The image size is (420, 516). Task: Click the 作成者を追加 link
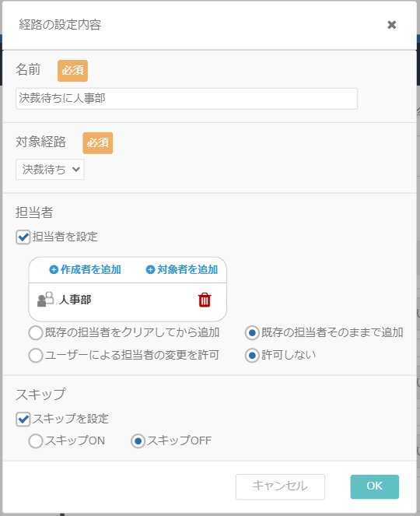tap(86, 269)
